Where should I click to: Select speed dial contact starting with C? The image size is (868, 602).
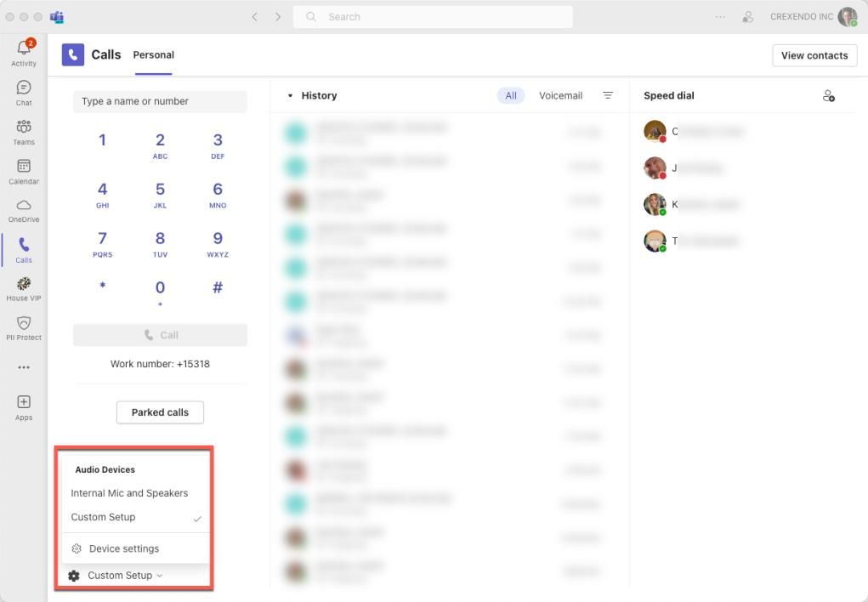[694, 131]
